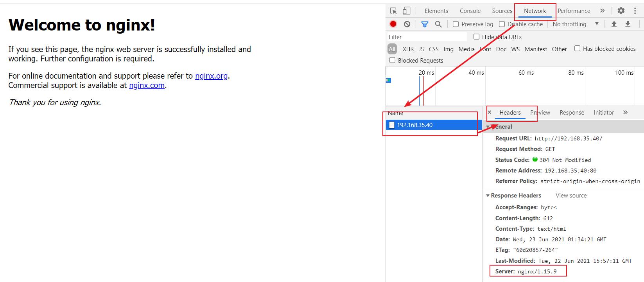This screenshot has width=644, height=282.
Task: Filter requests by XHR
Action: (408, 49)
